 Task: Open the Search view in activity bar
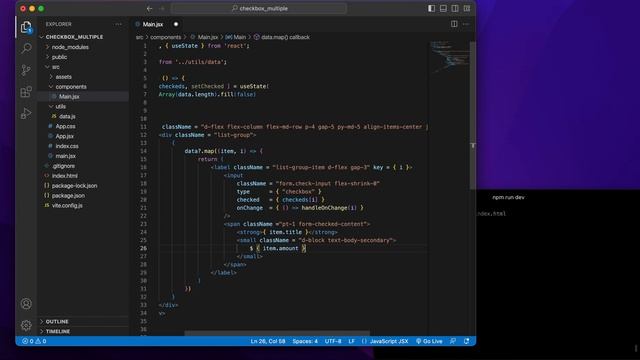click(x=26, y=49)
